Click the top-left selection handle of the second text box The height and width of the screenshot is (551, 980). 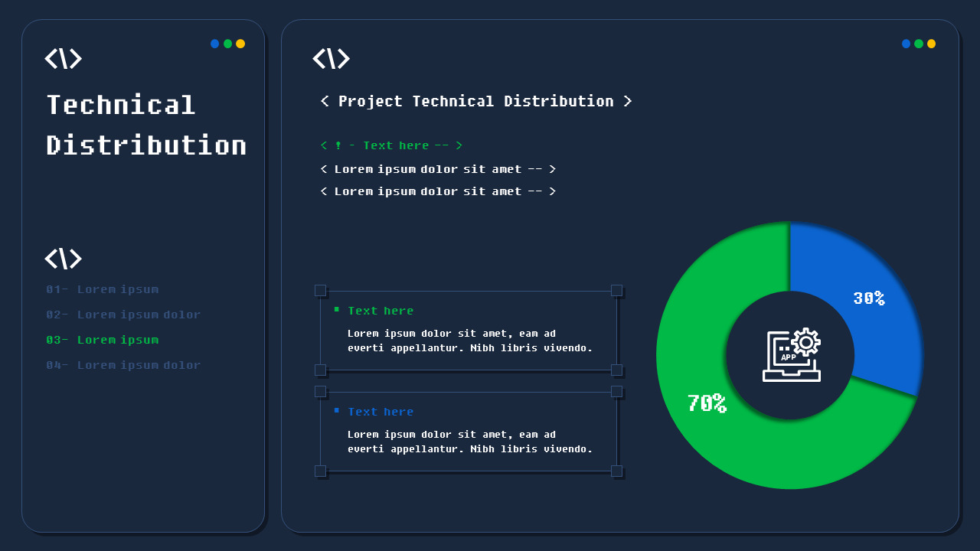click(x=321, y=390)
